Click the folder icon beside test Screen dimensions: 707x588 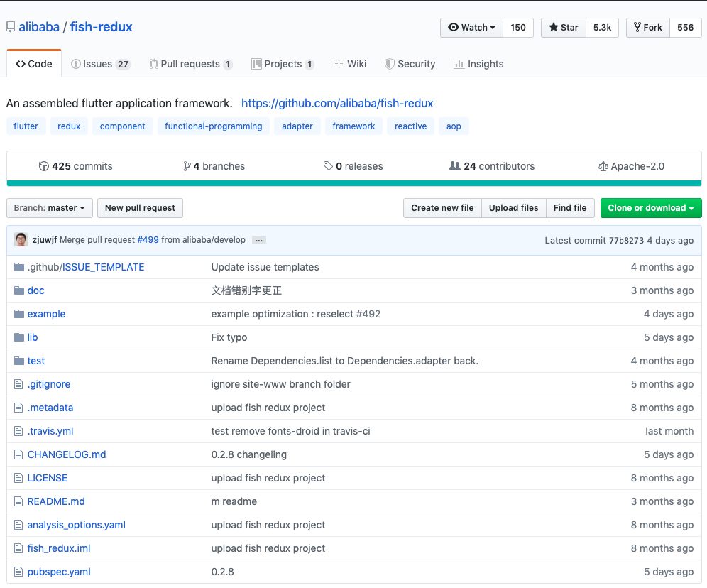pyautogui.click(x=19, y=361)
